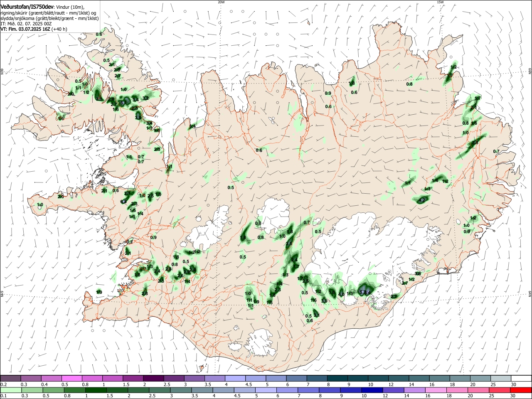532x399 pixels.
Task: Select the bottom legend swatch between 25 and 30
Action: click(499, 390)
